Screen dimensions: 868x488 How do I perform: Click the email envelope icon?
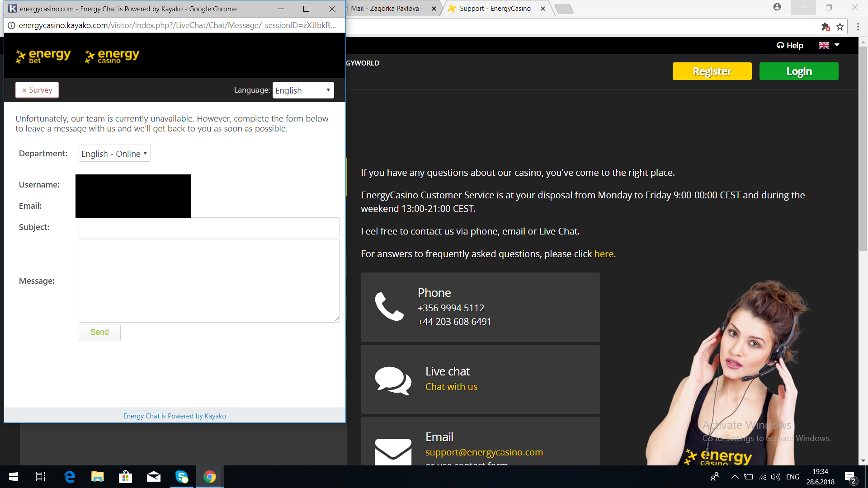click(393, 452)
